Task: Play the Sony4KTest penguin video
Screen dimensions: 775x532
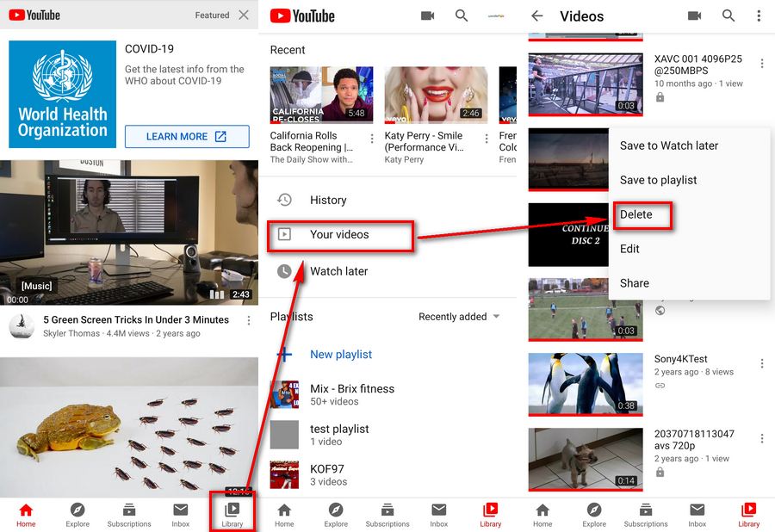Action: [586, 384]
